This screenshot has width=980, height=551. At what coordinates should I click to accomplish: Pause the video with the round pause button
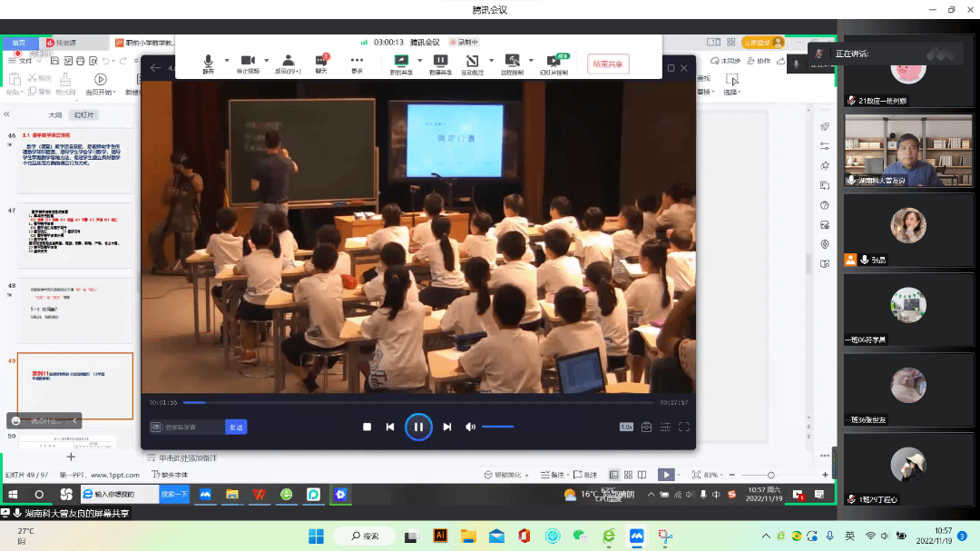[x=418, y=427]
